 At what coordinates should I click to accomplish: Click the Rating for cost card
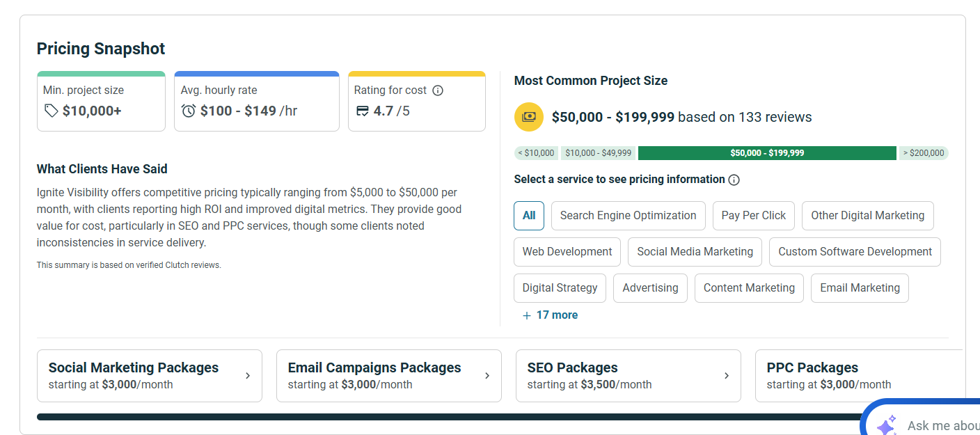pyautogui.click(x=417, y=101)
